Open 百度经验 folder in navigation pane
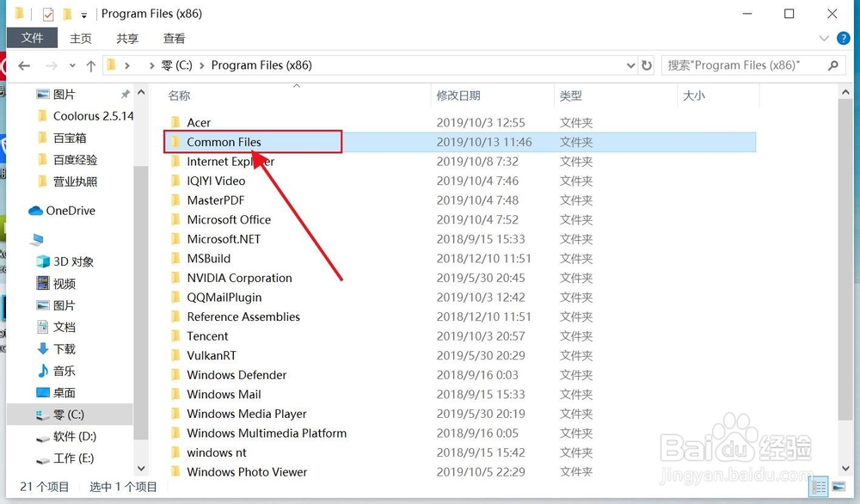Screen dimensions: 860x504 click(x=75, y=160)
